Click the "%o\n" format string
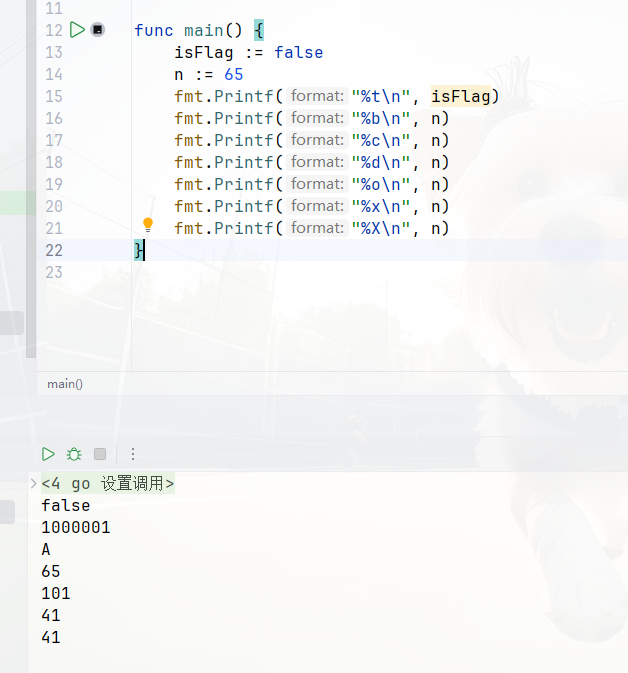Screen dimensions: 628x673 point(381,185)
